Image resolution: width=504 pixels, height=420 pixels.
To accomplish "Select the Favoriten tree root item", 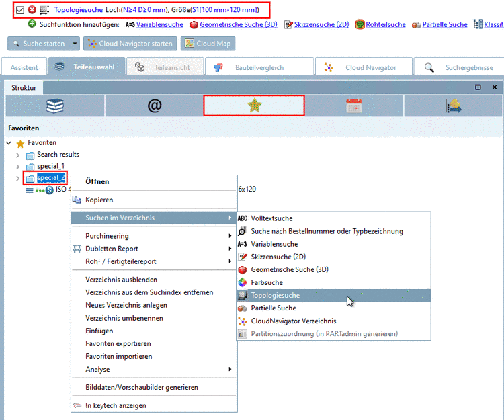I will pos(42,142).
